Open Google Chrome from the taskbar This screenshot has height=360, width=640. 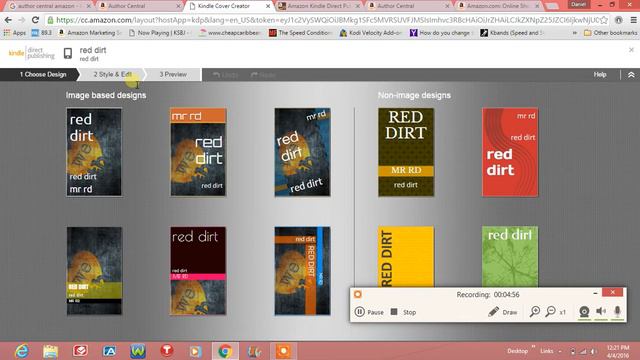tap(224, 351)
